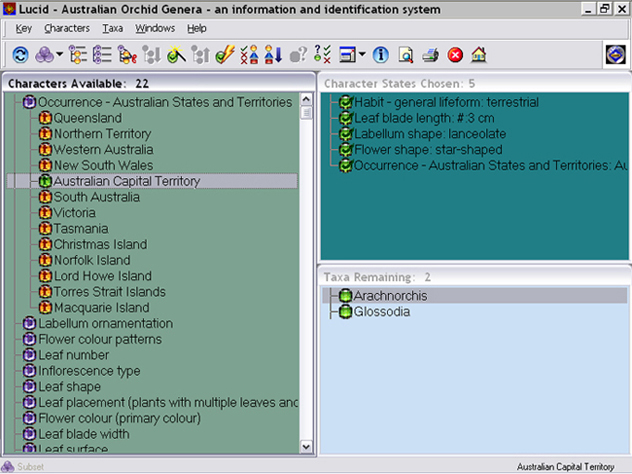The image size is (632, 474).
Task: Click the scroll-down arrow of Characters Available list
Action: click(306, 447)
